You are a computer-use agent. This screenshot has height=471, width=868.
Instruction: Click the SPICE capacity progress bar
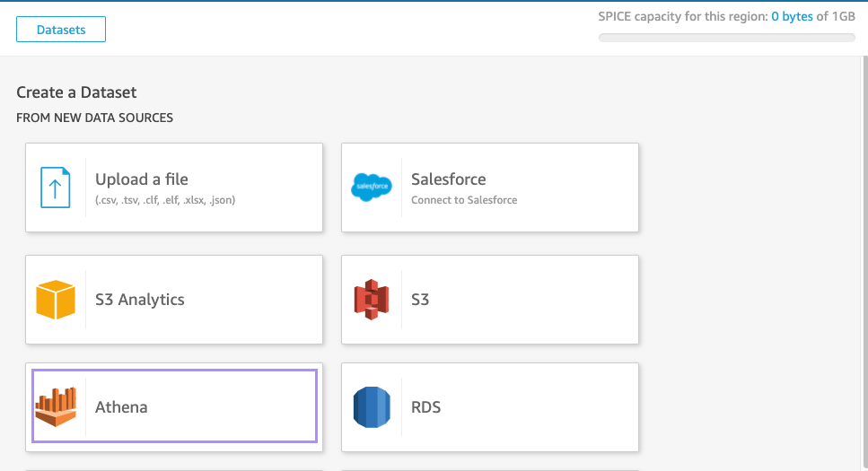(x=727, y=38)
